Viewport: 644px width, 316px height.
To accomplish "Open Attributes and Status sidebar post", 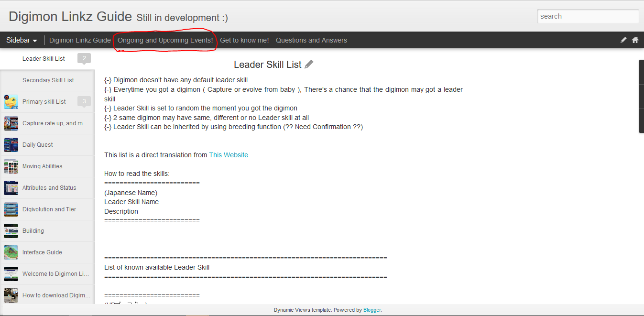I will [47, 188].
